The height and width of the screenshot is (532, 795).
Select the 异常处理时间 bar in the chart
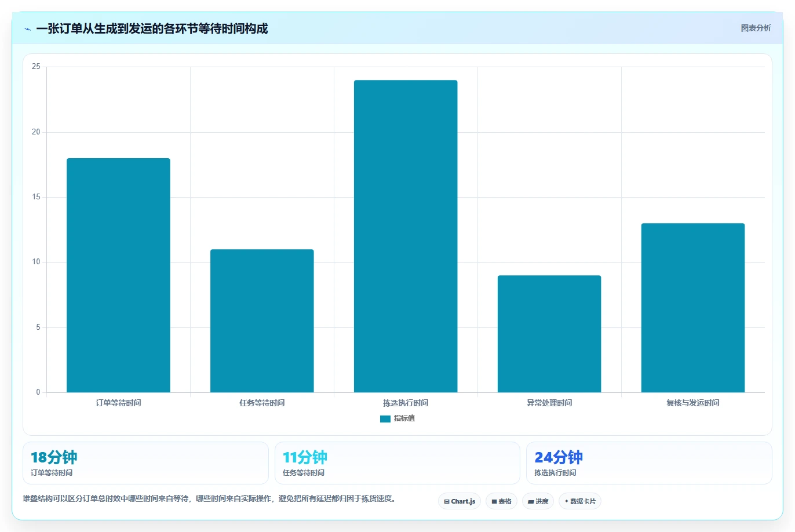(x=549, y=334)
